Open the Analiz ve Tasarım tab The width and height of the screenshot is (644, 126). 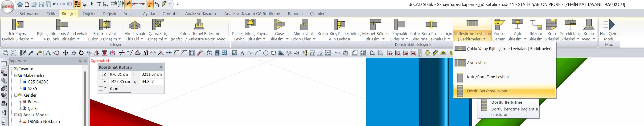pos(200,14)
